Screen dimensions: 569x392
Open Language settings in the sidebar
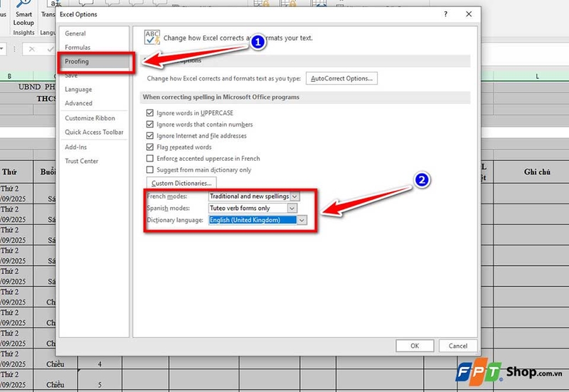(x=78, y=90)
